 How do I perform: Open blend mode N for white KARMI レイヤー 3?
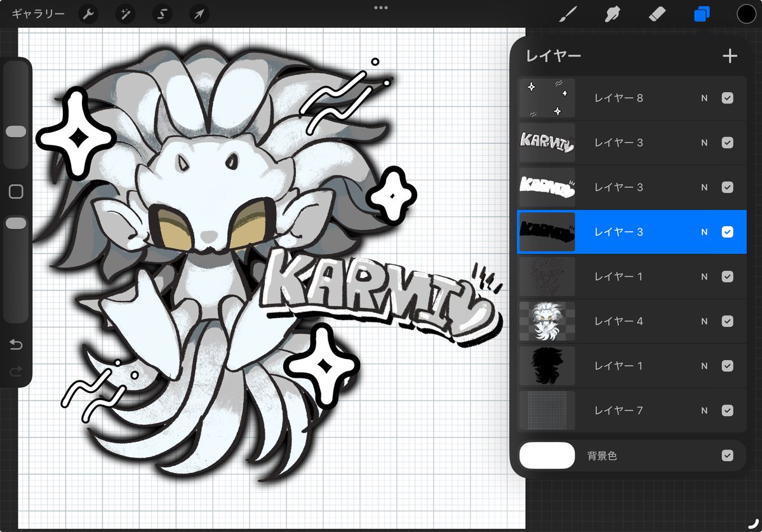(704, 187)
